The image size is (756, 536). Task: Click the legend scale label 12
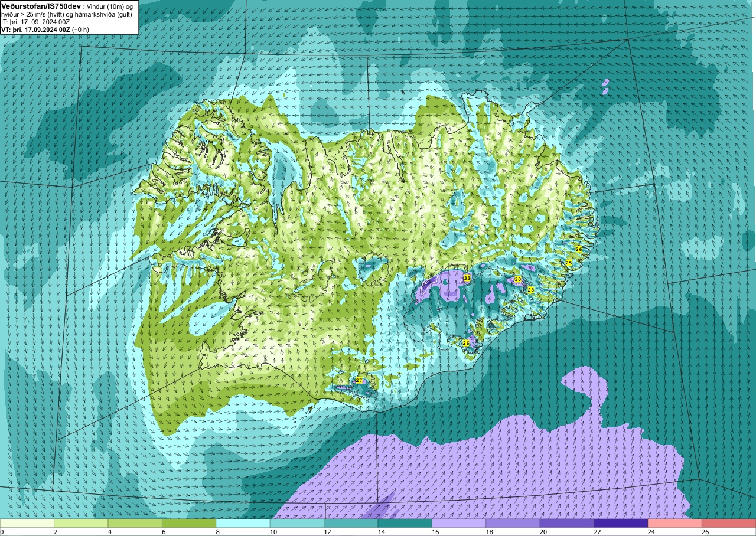(x=327, y=532)
